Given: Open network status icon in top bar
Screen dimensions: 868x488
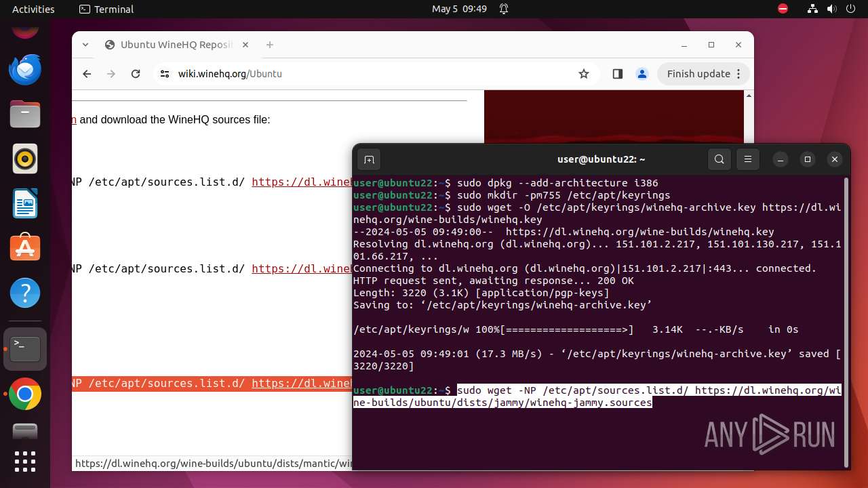Looking at the screenshot, I should coord(812,9).
